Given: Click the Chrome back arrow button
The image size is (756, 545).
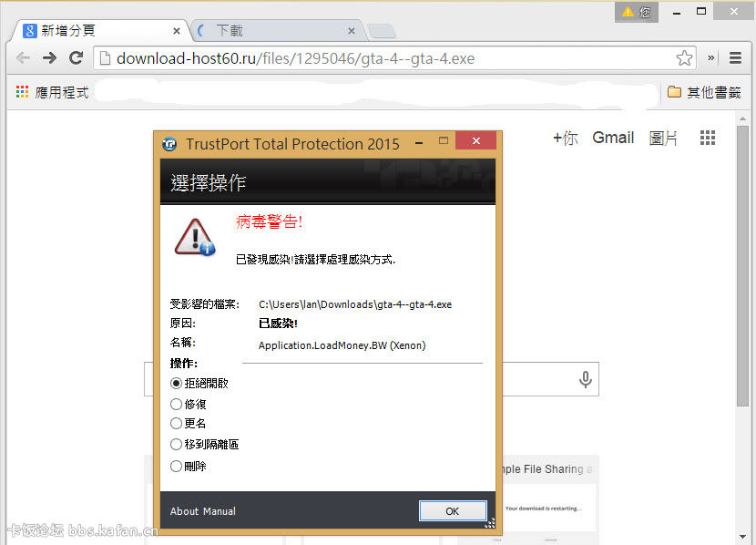Looking at the screenshot, I should tap(23, 58).
